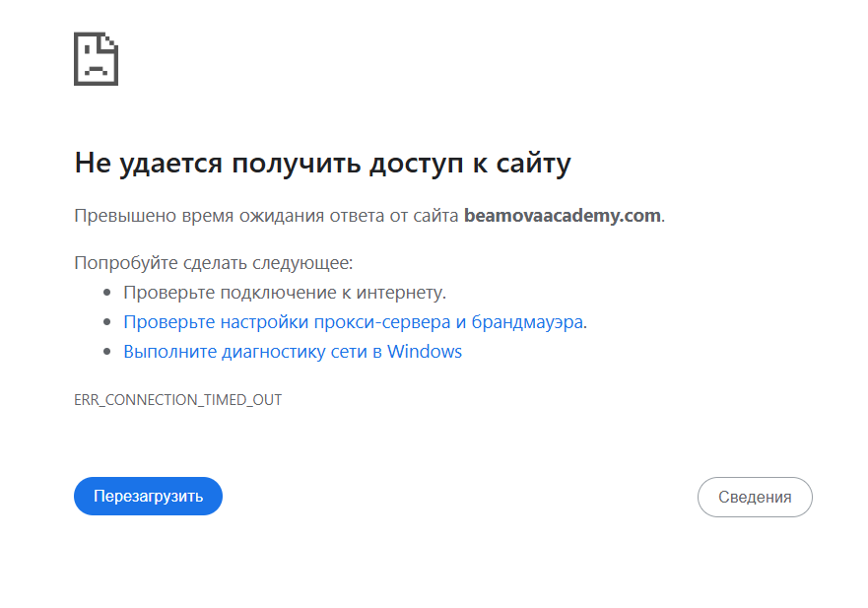The image size is (868, 608).
Task: Click the bullet next to the proxy settings link
Action: click(107, 321)
